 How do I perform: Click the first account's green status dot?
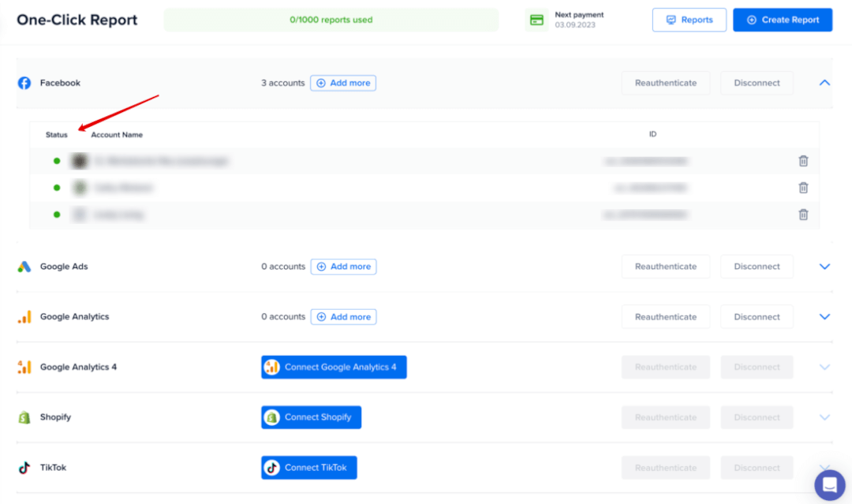click(57, 161)
